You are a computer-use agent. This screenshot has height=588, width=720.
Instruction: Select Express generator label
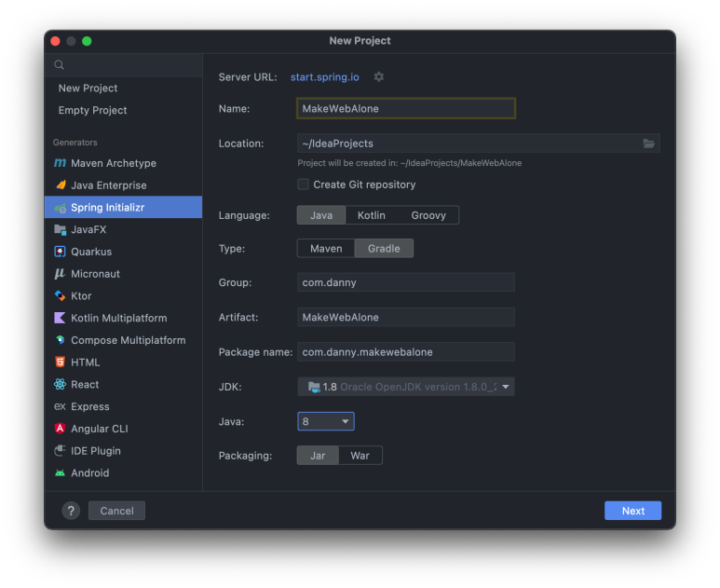click(x=90, y=406)
